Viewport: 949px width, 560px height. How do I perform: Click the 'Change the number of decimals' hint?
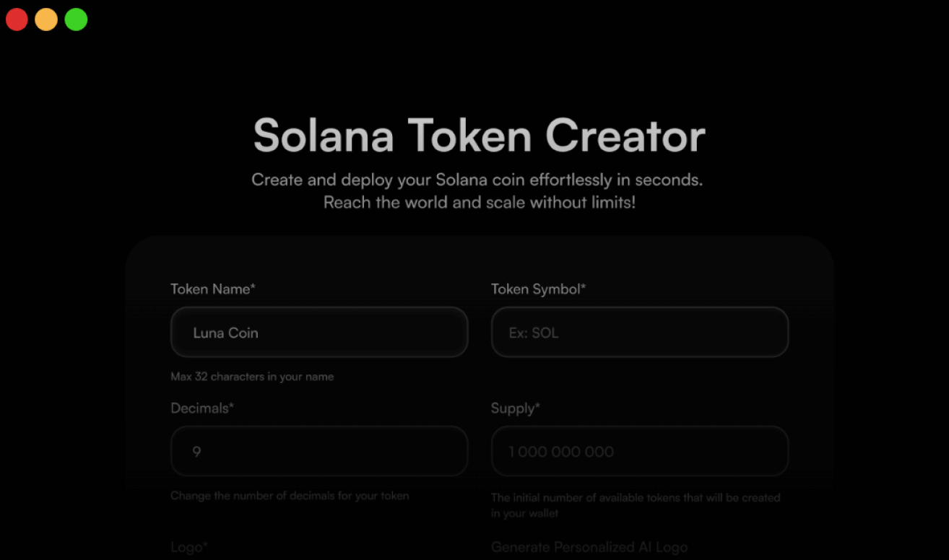point(290,496)
